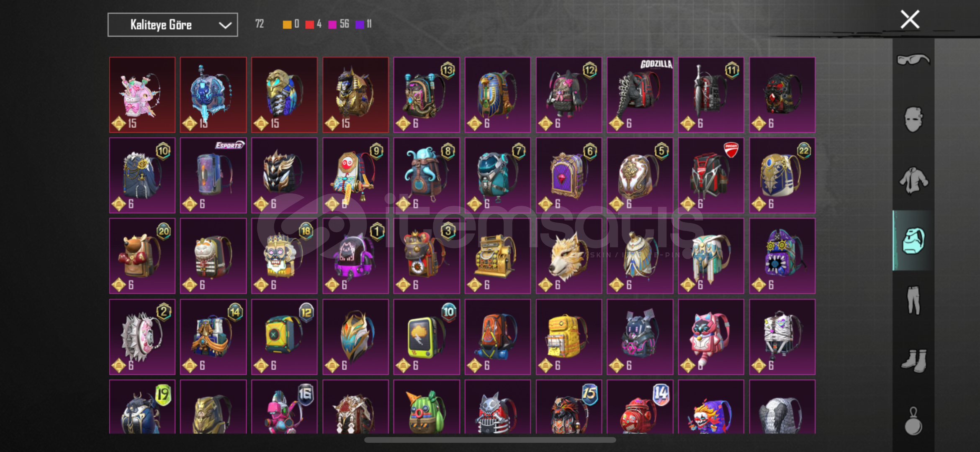Screen dimensions: 980x452
Task: Click the pink quality counter showing 56
Action: (x=339, y=24)
